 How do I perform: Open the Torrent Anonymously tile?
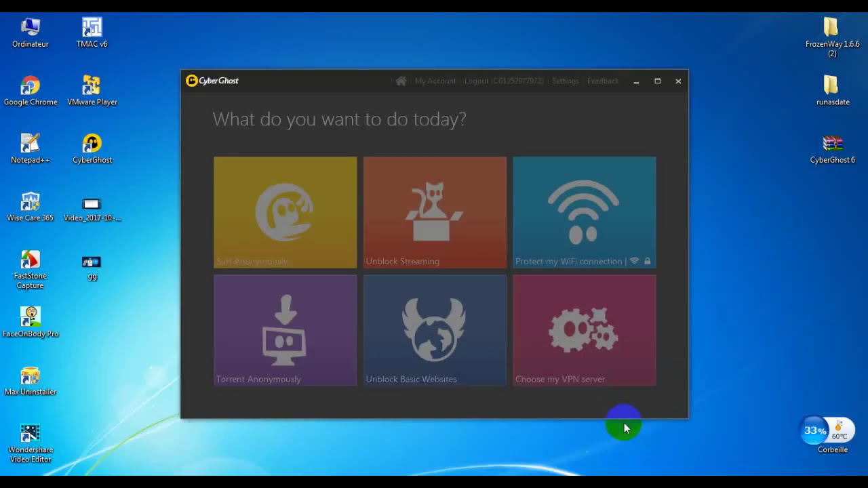[x=285, y=330]
